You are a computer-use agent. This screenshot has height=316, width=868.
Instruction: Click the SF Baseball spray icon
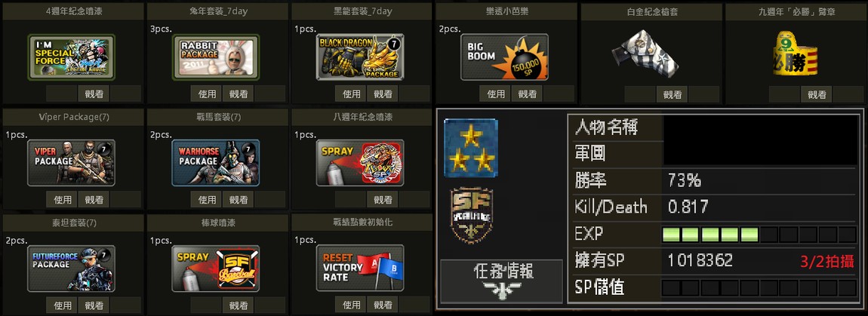216,268
